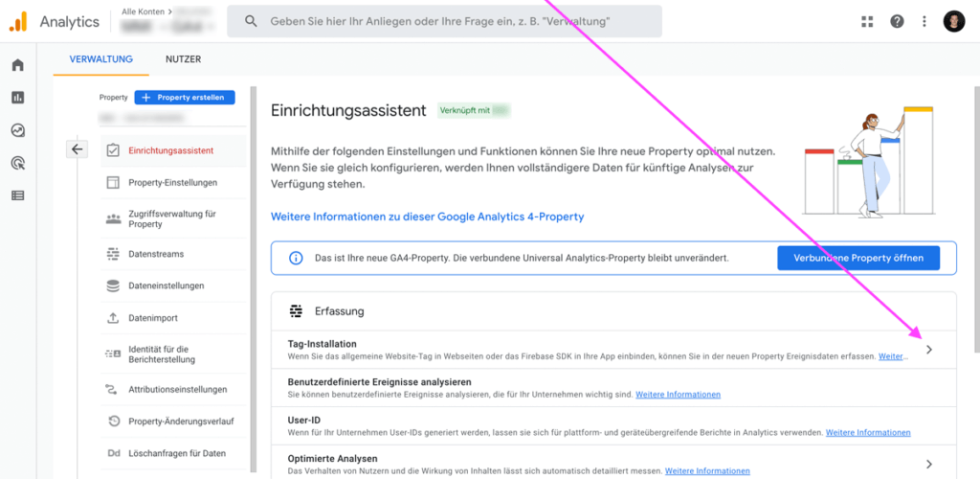Image resolution: width=980 pixels, height=479 pixels.
Task: Open the Alle Konten account selector
Action: coord(167,21)
